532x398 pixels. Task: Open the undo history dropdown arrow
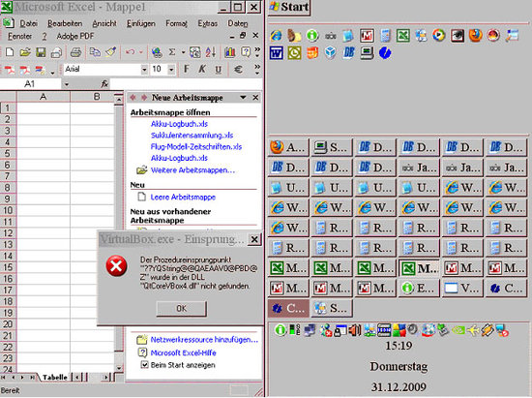pyautogui.click(x=141, y=52)
